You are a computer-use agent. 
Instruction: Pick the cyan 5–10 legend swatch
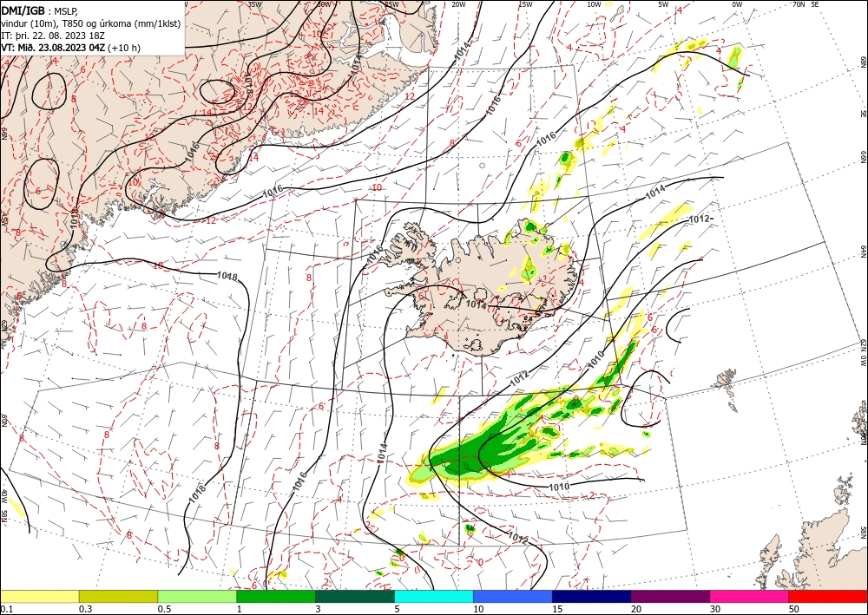point(434,596)
